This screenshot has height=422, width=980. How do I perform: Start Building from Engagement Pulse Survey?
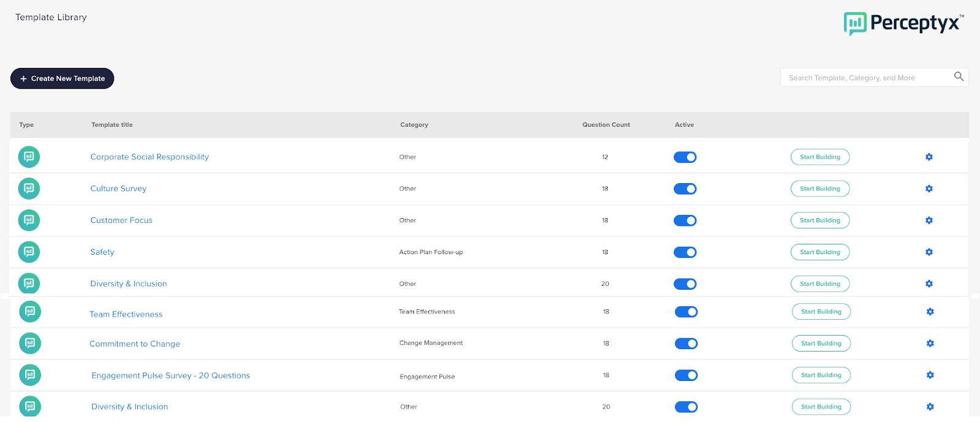click(x=821, y=375)
